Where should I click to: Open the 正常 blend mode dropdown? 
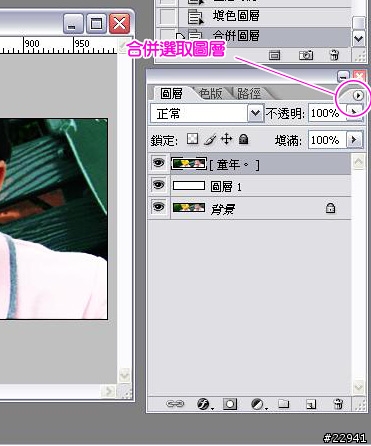(x=255, y=113)
